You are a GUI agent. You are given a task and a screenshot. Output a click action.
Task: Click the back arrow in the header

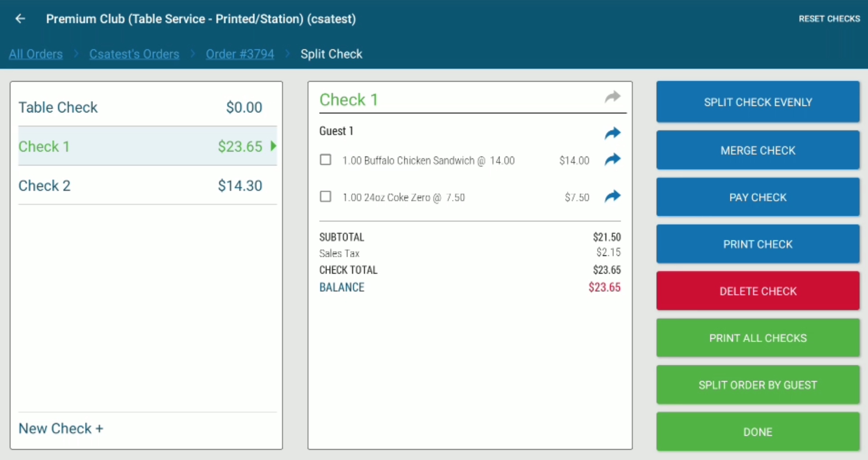20,19
